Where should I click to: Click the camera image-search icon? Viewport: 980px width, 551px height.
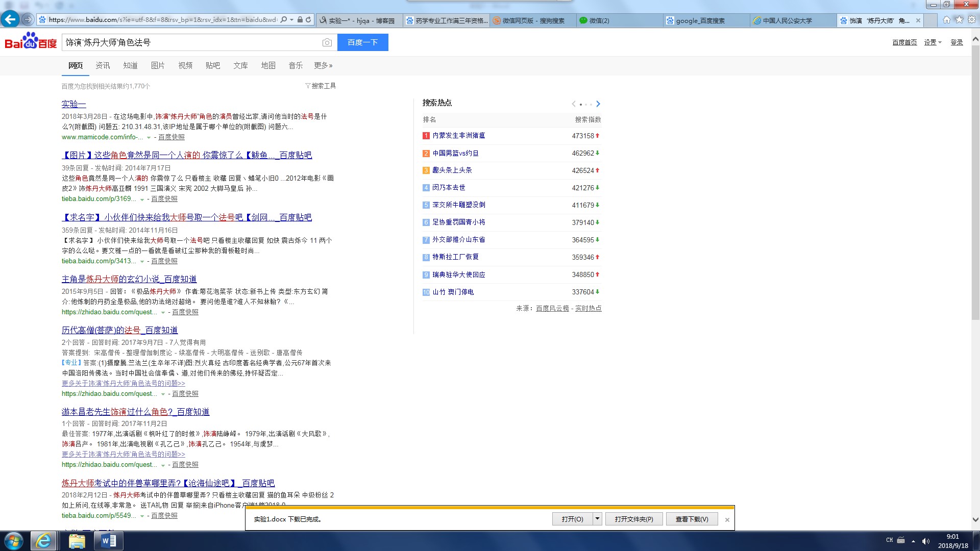[327, 42]
